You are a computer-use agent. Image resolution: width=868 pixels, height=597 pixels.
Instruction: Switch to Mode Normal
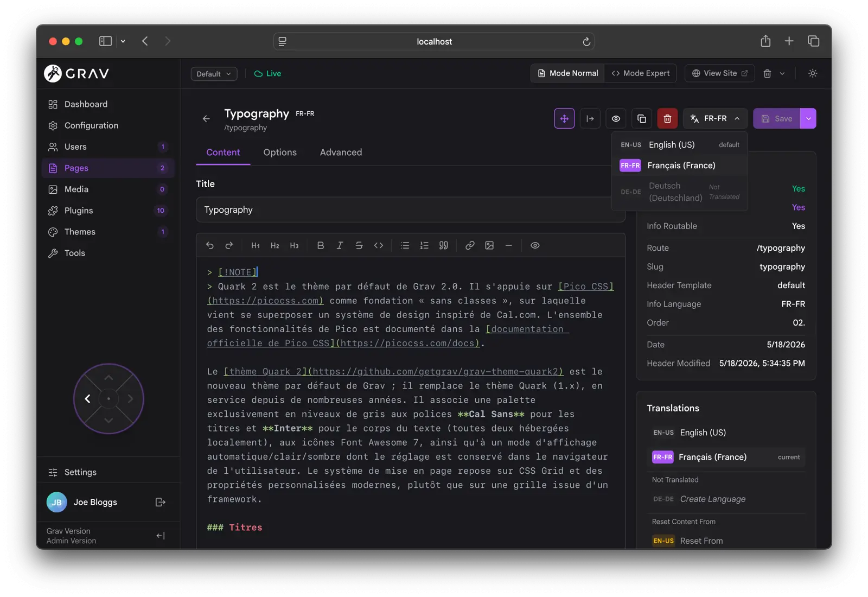pos(568,73)
